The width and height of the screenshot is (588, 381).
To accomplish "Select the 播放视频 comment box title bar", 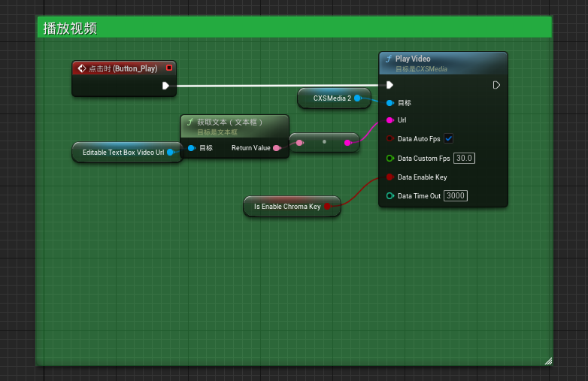I will (293, 29).
